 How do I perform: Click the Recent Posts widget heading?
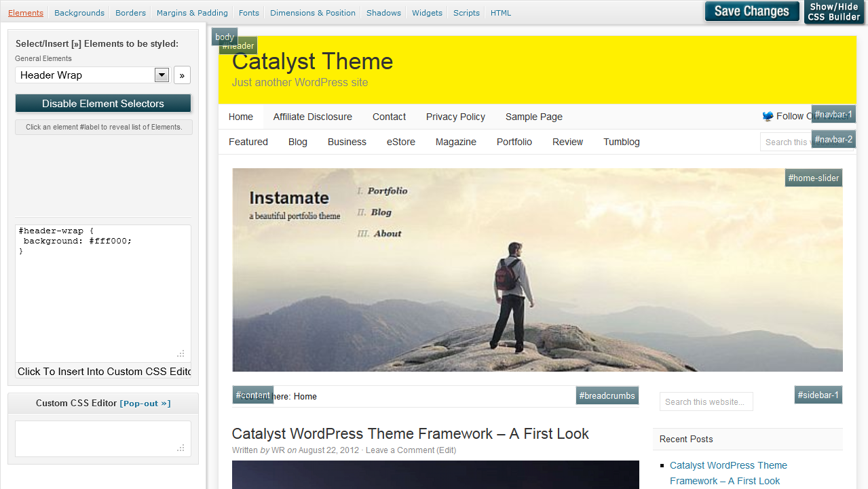click(x=686, y=439)
